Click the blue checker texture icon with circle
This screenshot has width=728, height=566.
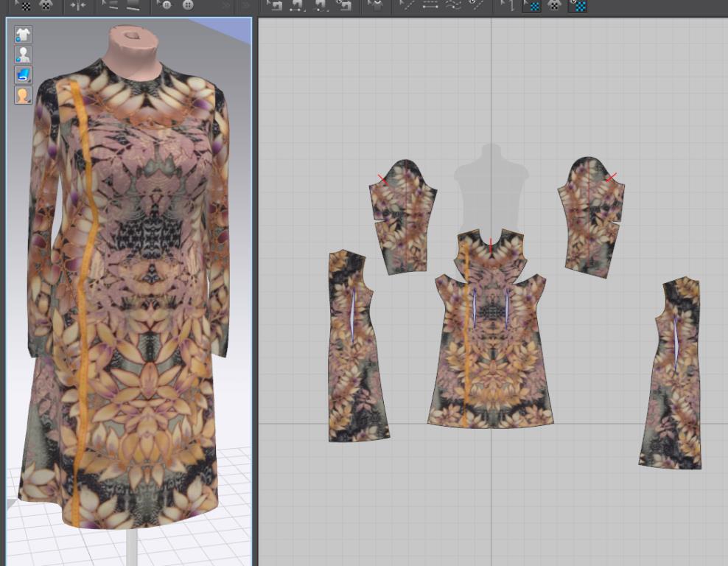point(578,6)
